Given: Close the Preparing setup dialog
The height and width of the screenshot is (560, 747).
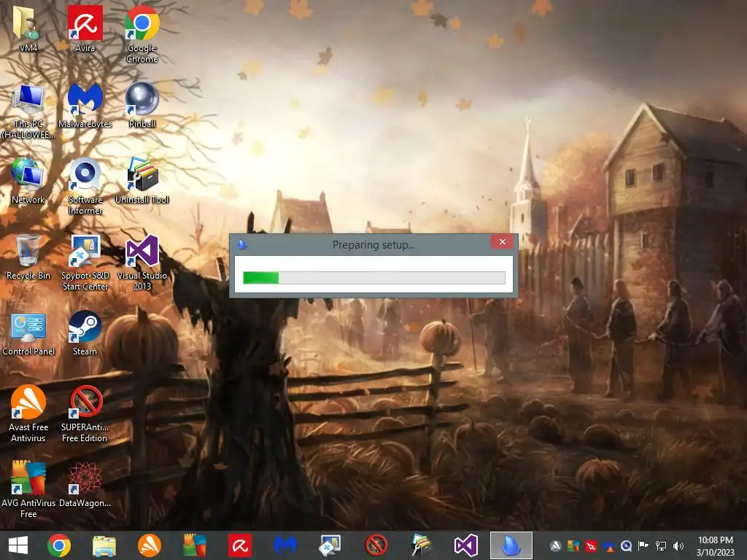Looking at the screenshot, I should click(503, 242).
